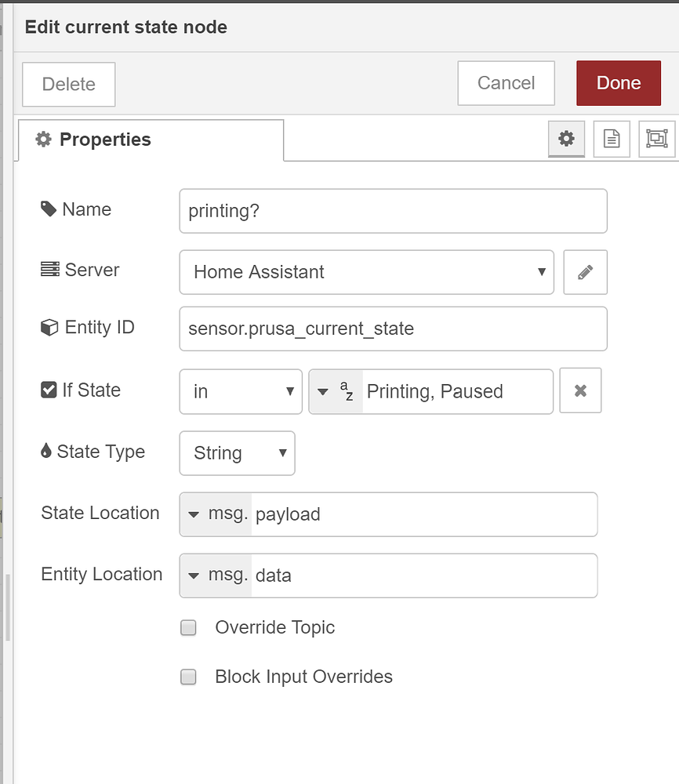Click the gear icon on the Properties tab
This screenshot has width=679, height=784.
click(566, 139)
